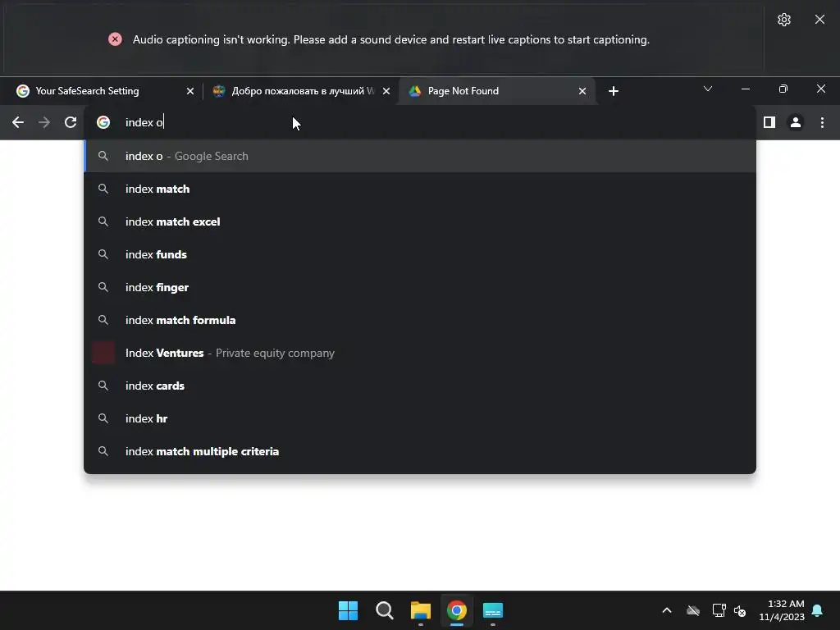Pick the 'index funds' suggestion
The width and height of the screenshot is (840, 630).
pyautogui.click(x=420, y=254)
